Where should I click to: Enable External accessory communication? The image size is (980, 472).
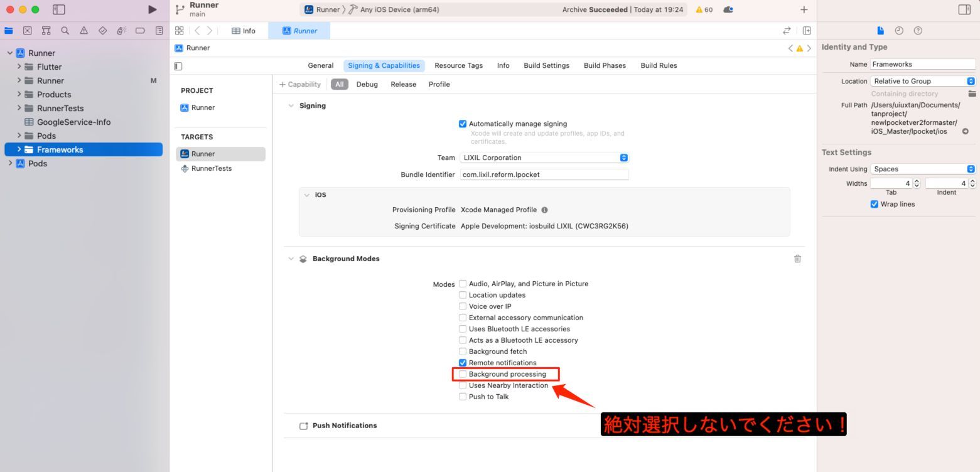tap(463, 318)
